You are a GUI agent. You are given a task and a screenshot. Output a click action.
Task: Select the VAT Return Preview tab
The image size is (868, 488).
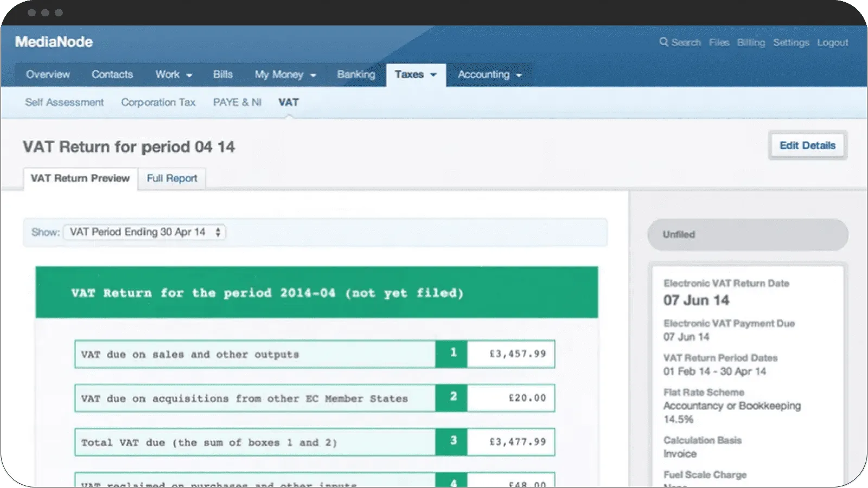[x=80, y=178]
